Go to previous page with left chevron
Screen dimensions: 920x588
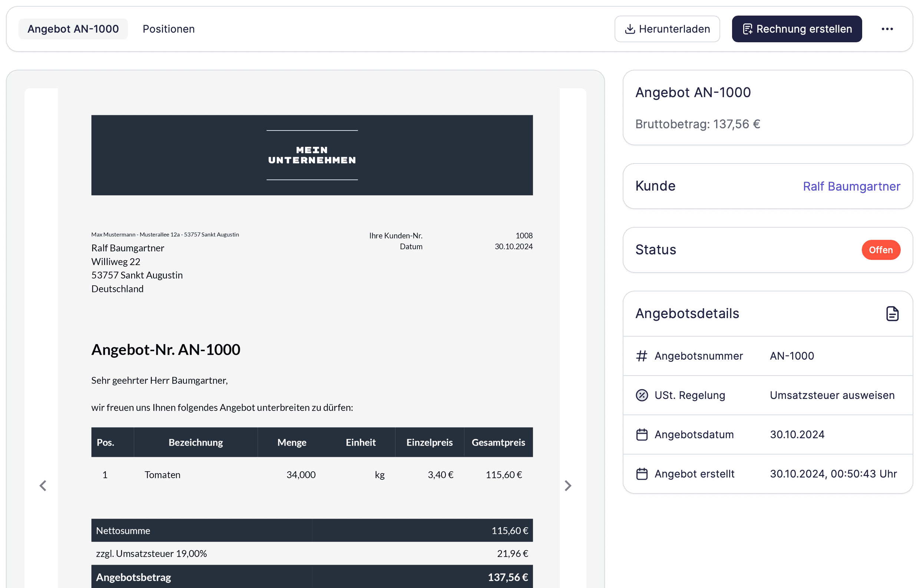[43, 486]
